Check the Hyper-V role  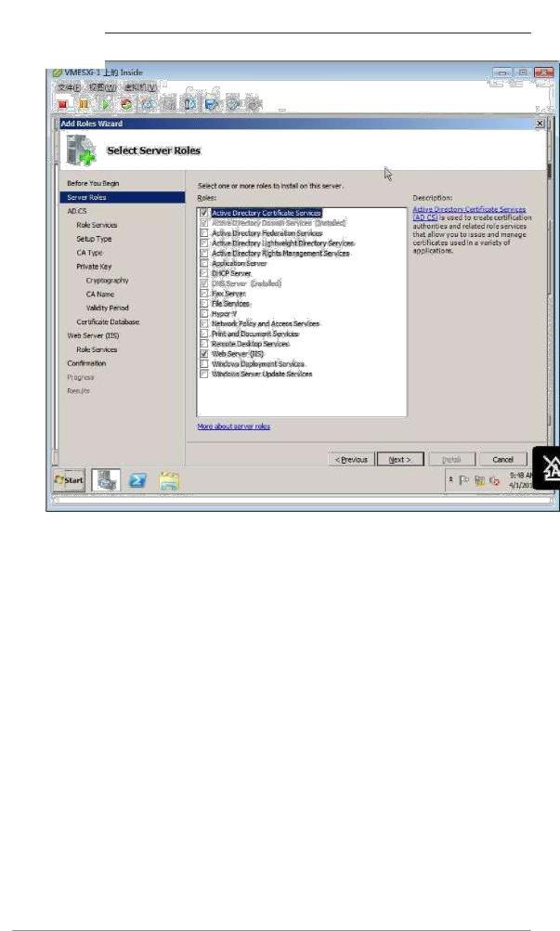[204, 314]
